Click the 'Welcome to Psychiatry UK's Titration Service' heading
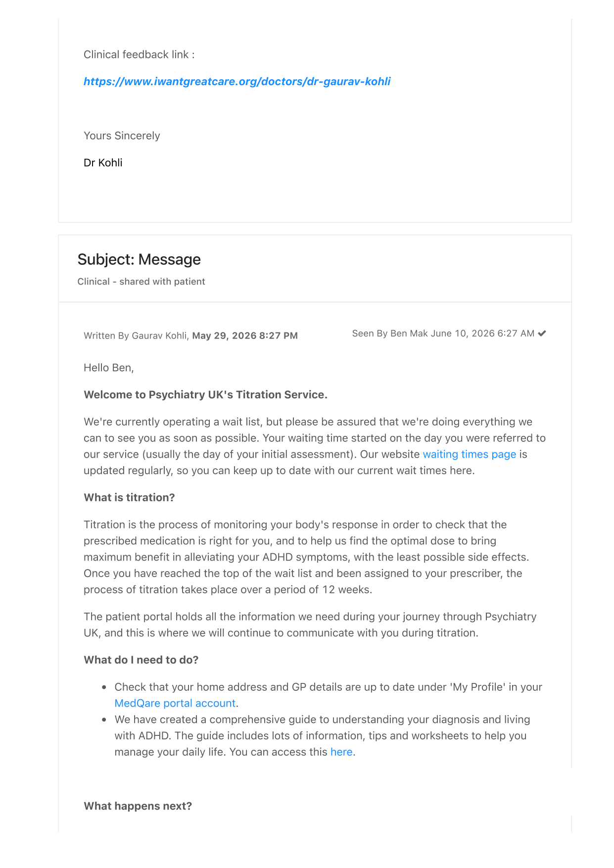The height and width of the screenshot is (868, 614). (205, 394)
